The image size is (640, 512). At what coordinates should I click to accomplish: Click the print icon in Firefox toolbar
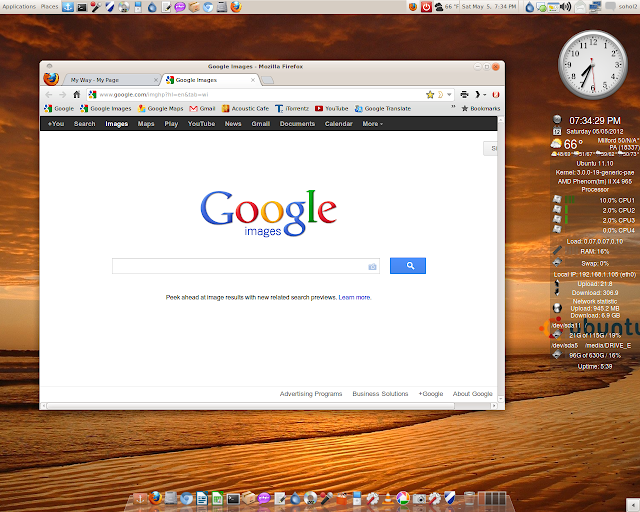pos(464,95)
